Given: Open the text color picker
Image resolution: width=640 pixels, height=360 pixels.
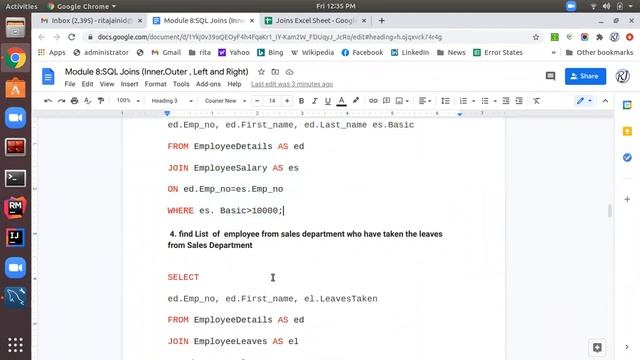Looking at the screenshot, I should pyautogui.click(x=341, y=101).
